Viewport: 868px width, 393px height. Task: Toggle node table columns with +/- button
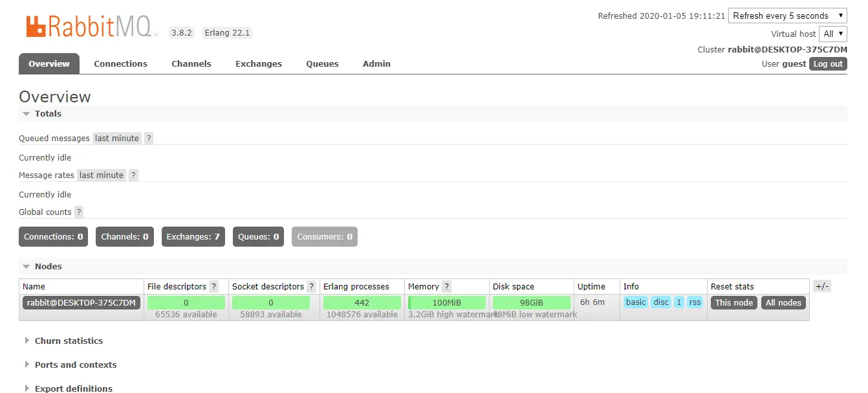(821, 286)
